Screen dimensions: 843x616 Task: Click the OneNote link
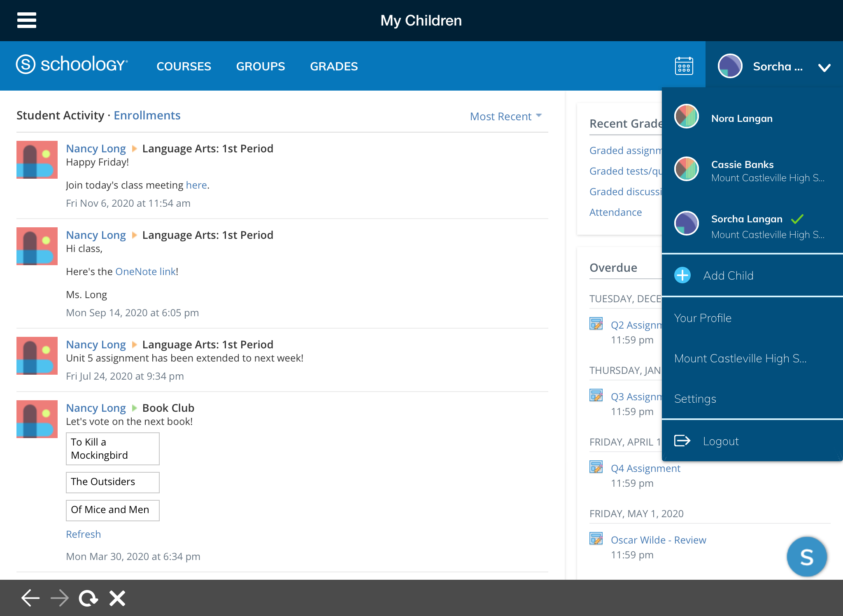(x=145, y=271)
